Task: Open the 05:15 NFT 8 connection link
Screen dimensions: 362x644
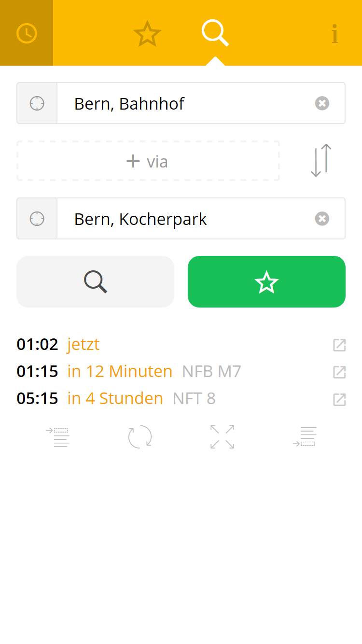Action: click(339, 399)
